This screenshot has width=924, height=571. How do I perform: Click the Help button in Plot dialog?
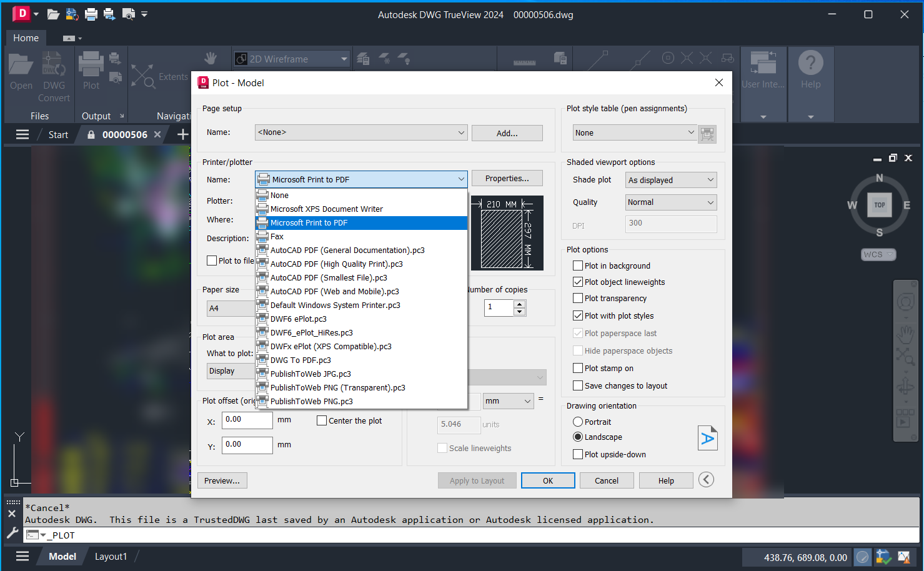pos(666,480)
